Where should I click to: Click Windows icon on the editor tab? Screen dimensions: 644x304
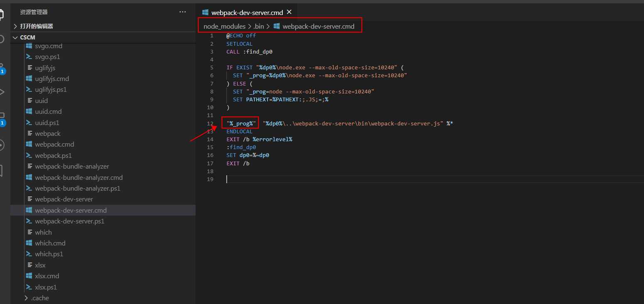pos(205,12)
